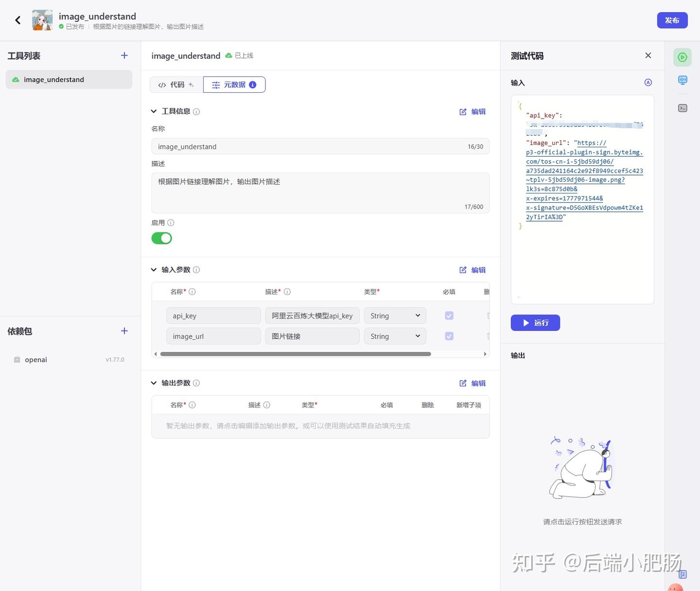Collapse the 输出参数 section
The height and width of the screenshot is (591, 700).
pyautogui.click(x=154, y=383)
